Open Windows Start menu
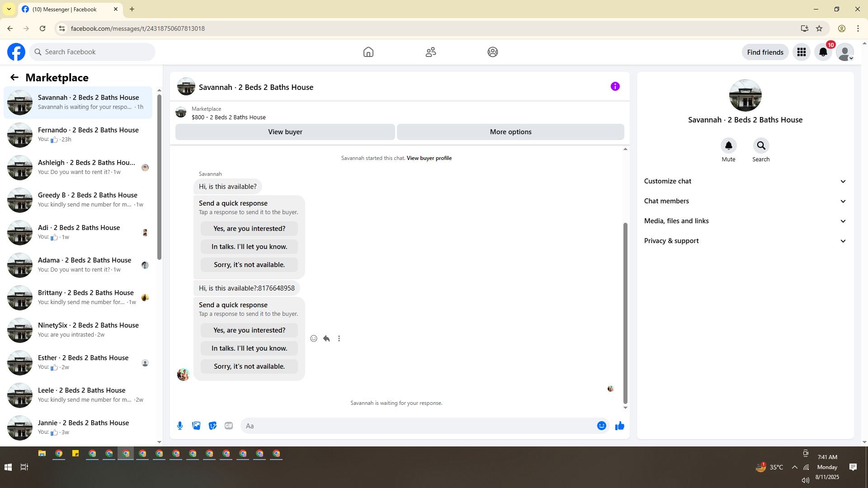The image size is (868, 488). (x=8, y=467)
